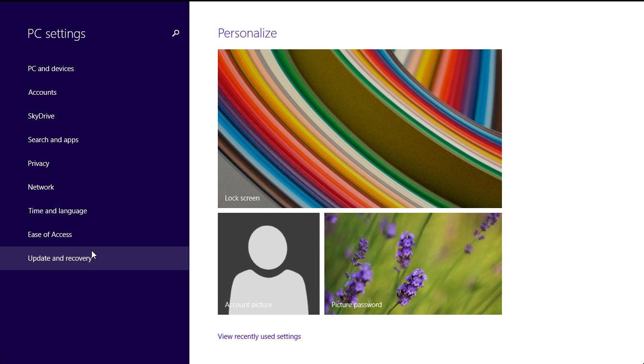This screenshot has width=644, height=364.
Task: Open PC and devices settings
Action: point(51,69)
